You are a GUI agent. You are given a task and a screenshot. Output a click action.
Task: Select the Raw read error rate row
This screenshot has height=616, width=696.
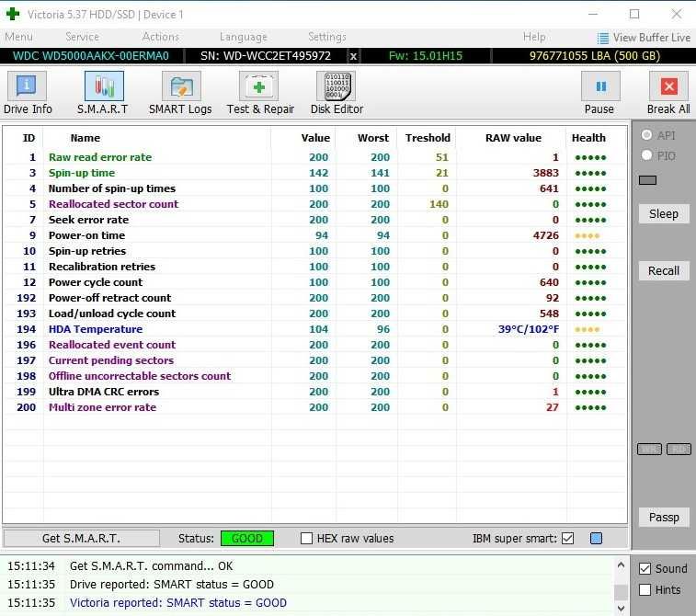(314, 157)
